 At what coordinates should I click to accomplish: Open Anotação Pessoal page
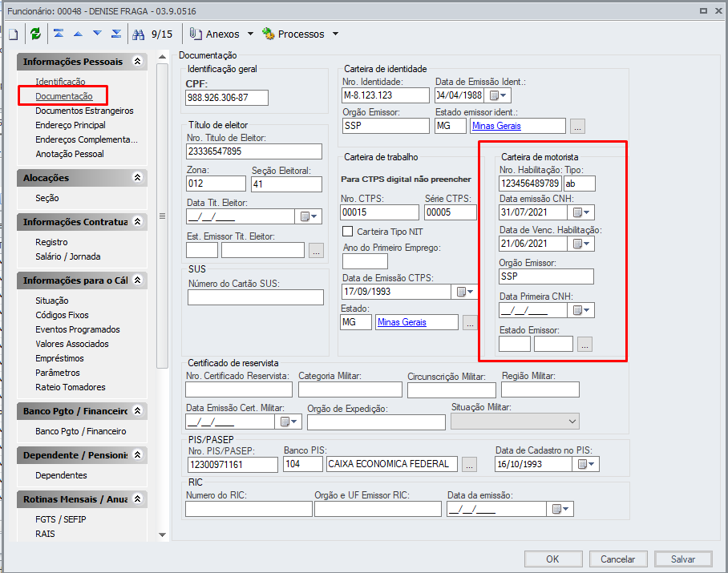[70, 154]
